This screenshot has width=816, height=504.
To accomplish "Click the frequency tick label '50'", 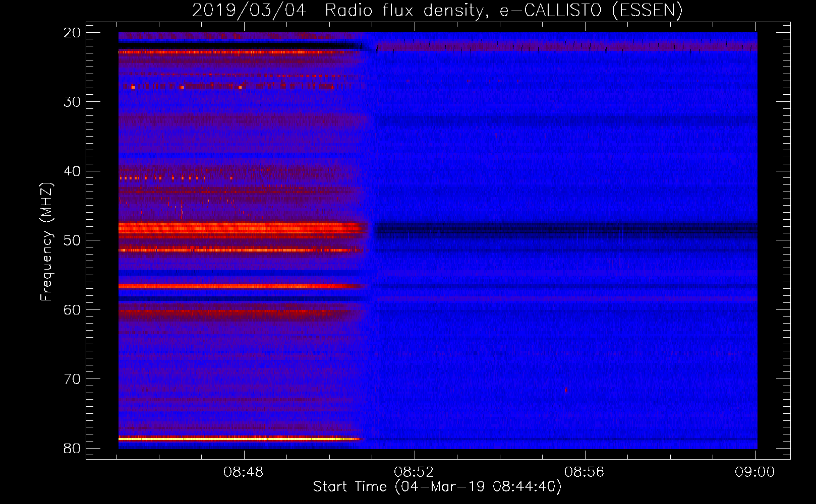I will coord(72,240).
